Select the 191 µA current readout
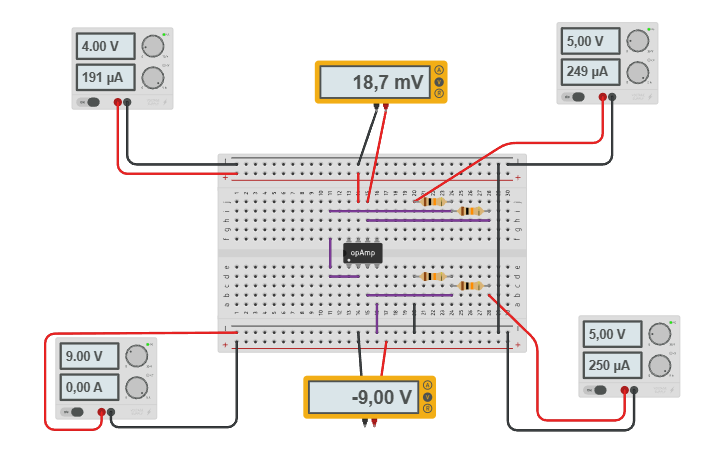725x453 pixels. (x=105, y=78)
